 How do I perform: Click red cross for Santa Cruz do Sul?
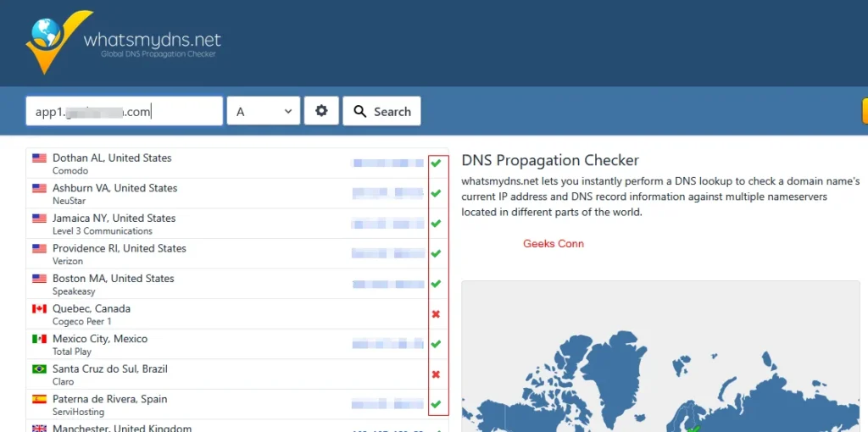[436, 374]
